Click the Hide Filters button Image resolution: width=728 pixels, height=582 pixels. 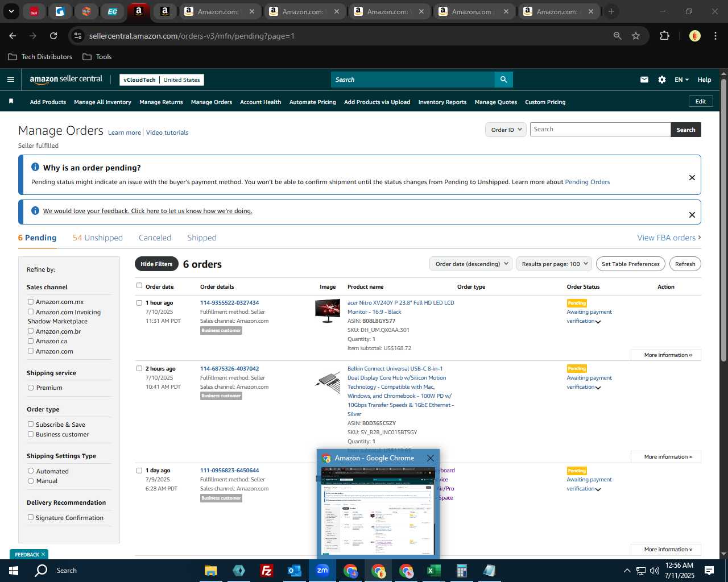pos(156,264)
